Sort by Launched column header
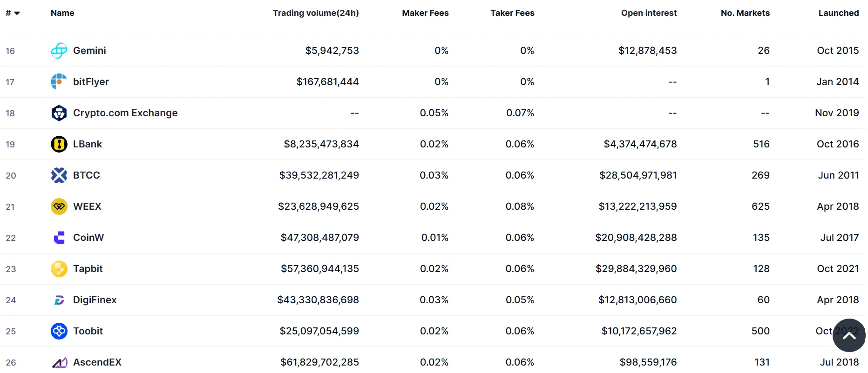Viewport: 868px width, 373px height. (x=838, y=13)
